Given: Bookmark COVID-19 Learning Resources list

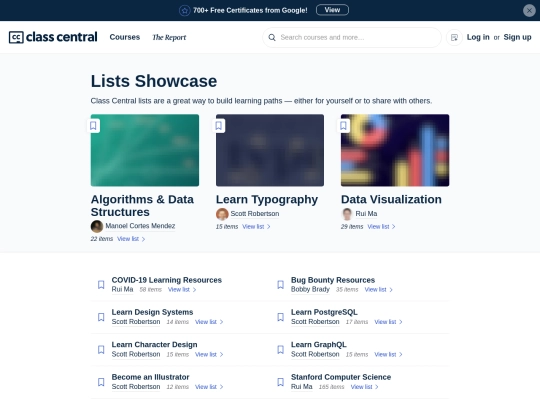Looking at the screenshot, I should [x=101, y=284].
